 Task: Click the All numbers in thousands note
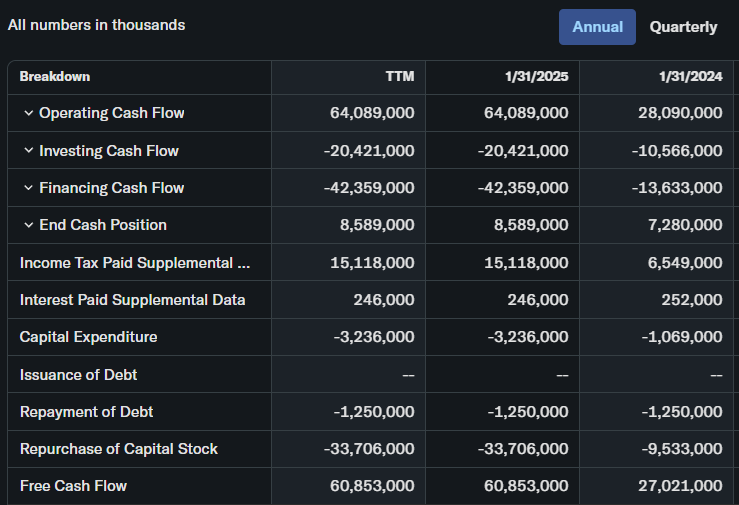point(96,25)
